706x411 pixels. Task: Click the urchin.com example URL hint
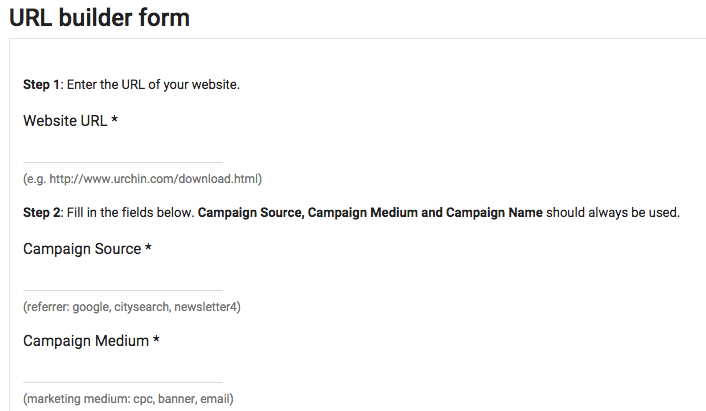pos(142,179)
